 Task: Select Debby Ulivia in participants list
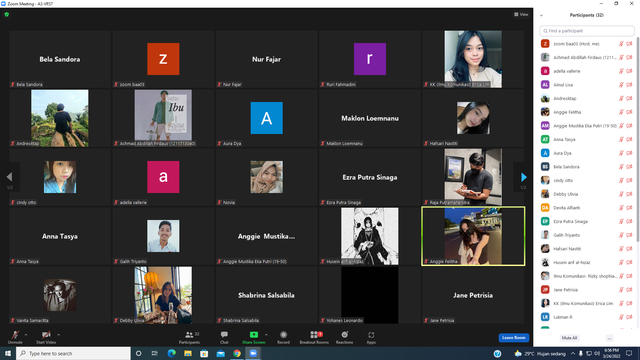587,194
